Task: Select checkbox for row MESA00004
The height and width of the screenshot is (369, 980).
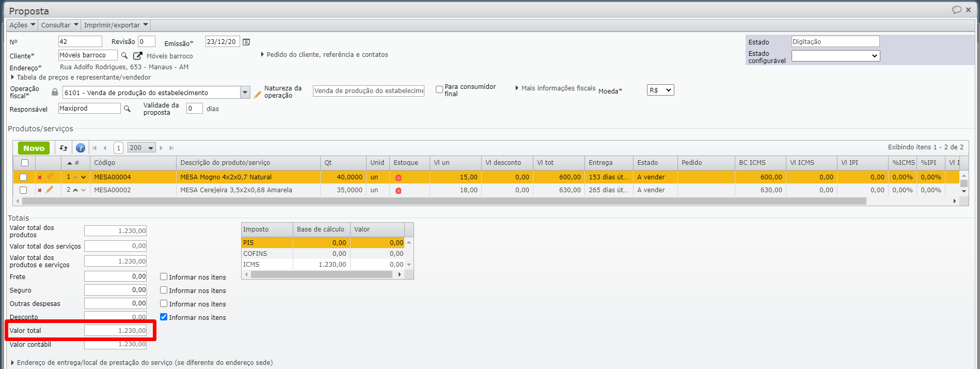Action: point(23,177)
